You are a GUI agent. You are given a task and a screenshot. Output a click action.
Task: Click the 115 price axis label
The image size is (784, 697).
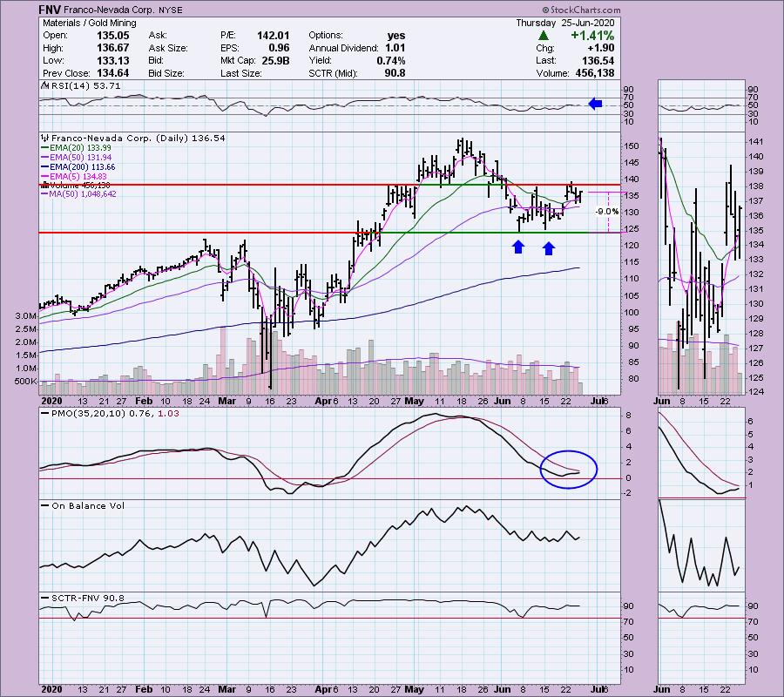tap(632, 262)
